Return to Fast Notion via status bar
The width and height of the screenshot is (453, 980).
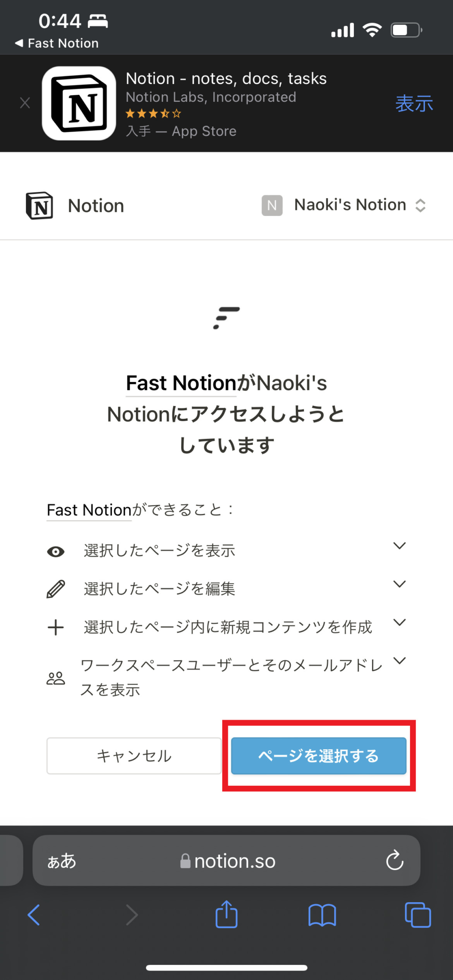click(58, 43)
